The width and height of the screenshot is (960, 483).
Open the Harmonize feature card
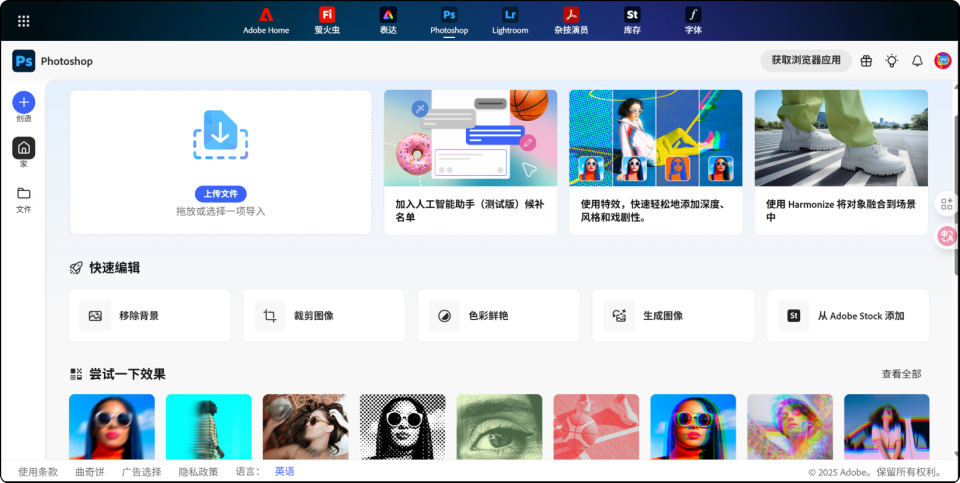(841, 162)
